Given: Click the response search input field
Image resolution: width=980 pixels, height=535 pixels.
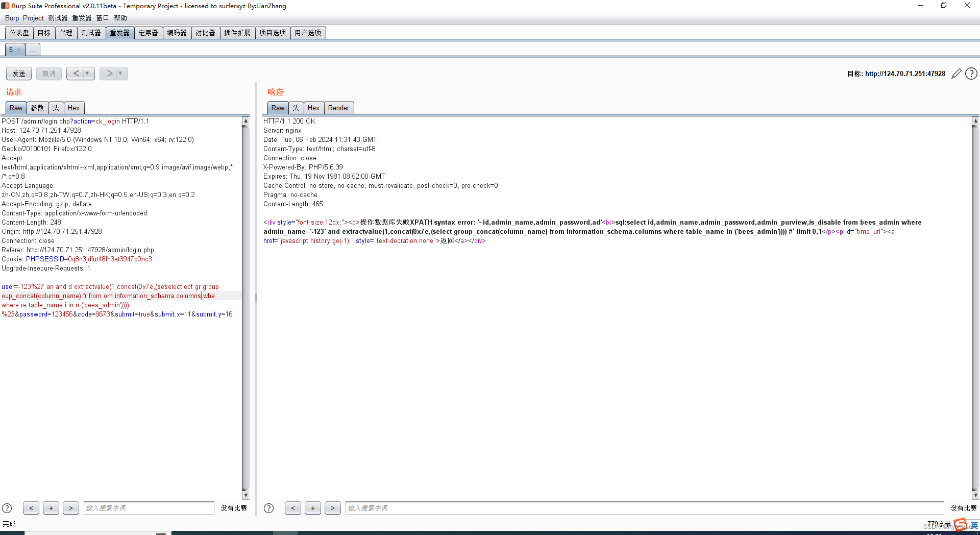Looking at the screenshot, I should [645, 508].
